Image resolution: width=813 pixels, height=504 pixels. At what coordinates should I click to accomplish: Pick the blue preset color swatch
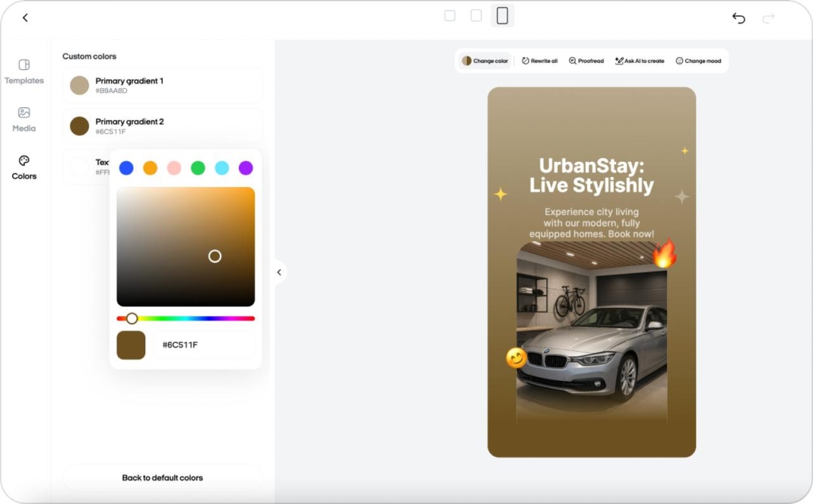(x=126, y=167)
